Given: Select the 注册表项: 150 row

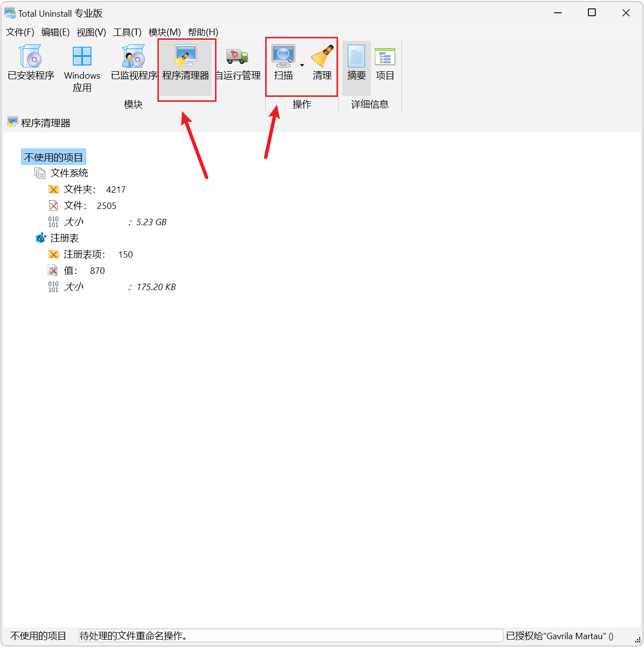Looking at the screenshot, I should coord(98,254).
